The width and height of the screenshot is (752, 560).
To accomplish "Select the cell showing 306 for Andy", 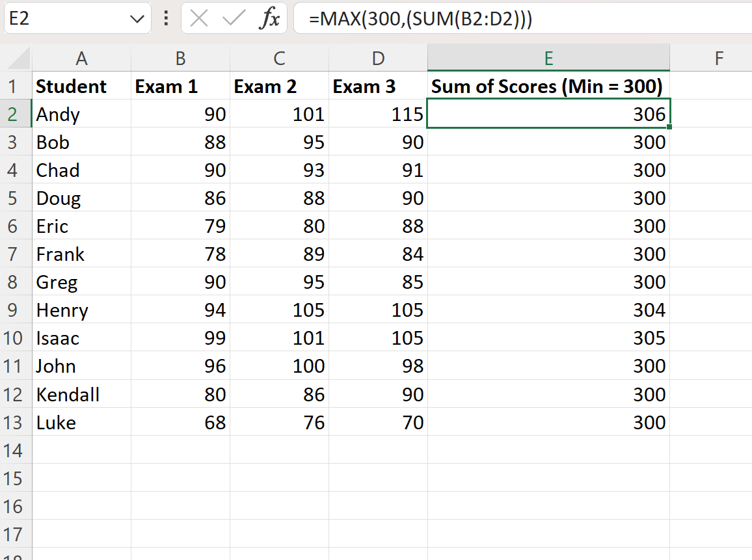I will click(x=548, y=114).
